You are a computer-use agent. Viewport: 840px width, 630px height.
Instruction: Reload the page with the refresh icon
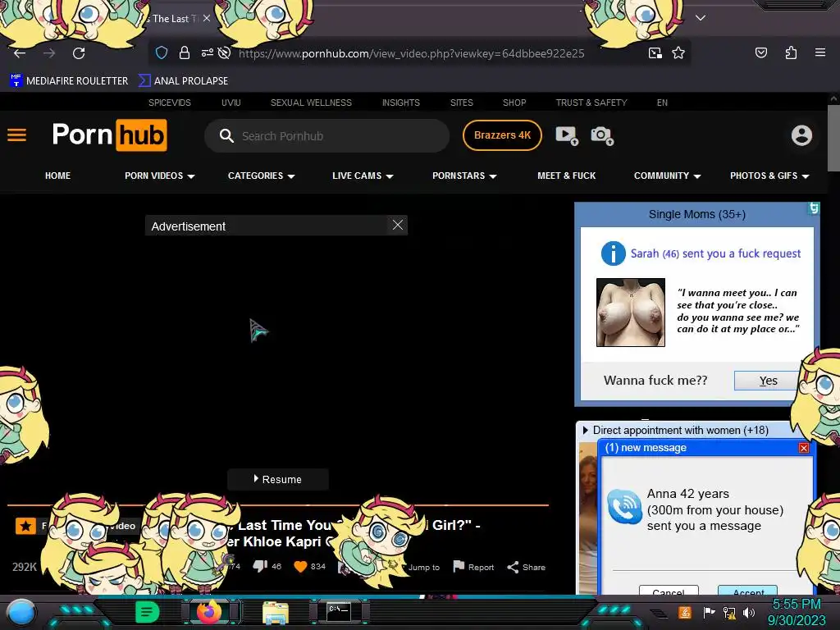79,53
